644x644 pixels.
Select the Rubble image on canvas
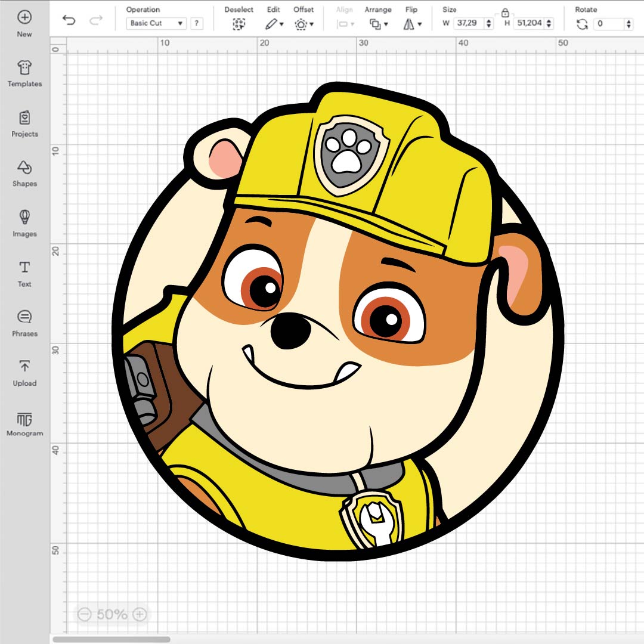click(338, 321)
